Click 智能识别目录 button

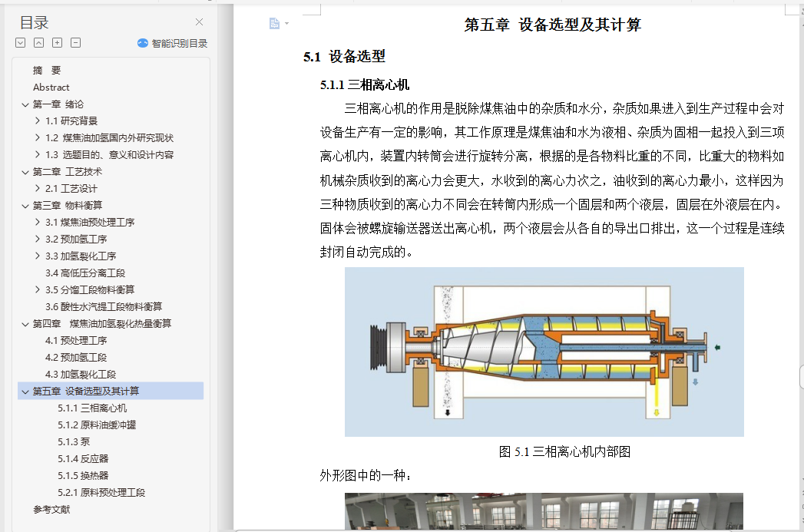coord(172,44)
